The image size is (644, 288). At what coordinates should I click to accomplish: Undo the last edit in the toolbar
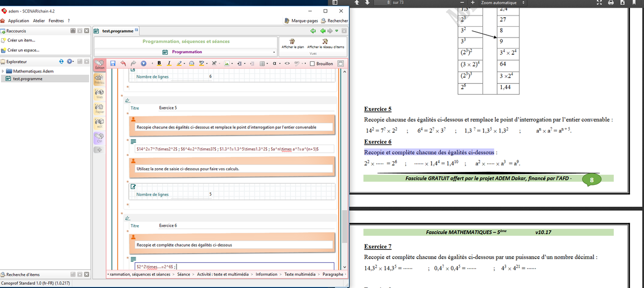click(x=123, y=63)
